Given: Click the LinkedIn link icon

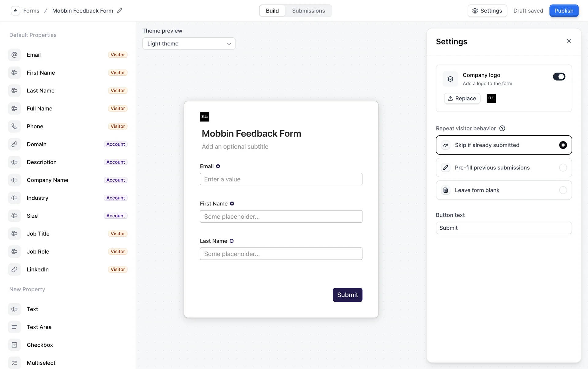Looking at the screenshot, I should tap(14, 269).
